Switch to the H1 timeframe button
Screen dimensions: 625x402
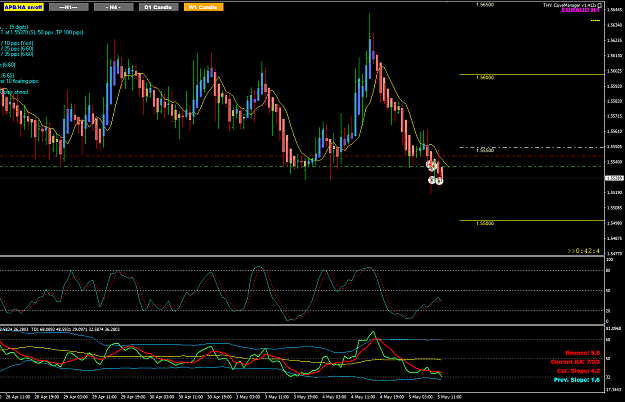point(69,7)
